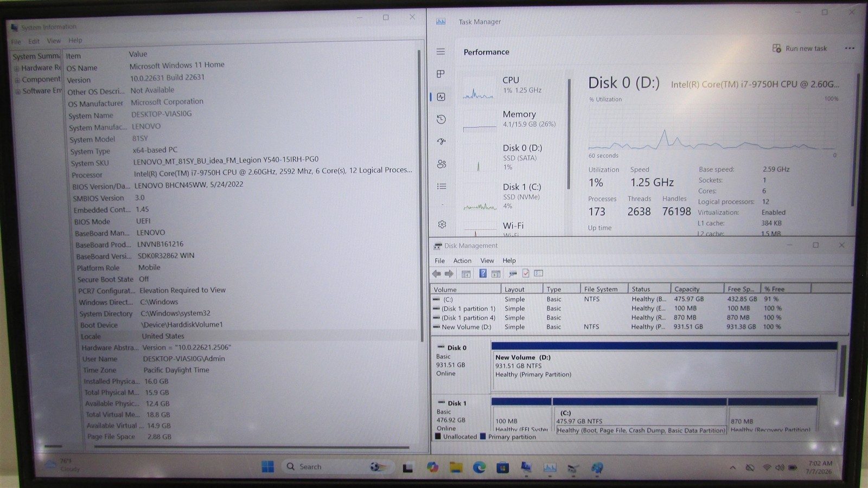Select Disk 0 (D:) performance entry

coord(513,157)
